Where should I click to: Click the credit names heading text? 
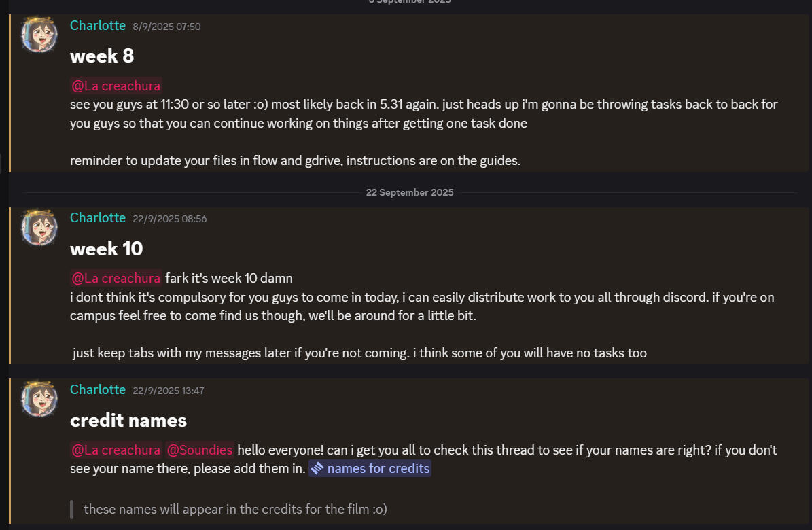coord(128,421)
